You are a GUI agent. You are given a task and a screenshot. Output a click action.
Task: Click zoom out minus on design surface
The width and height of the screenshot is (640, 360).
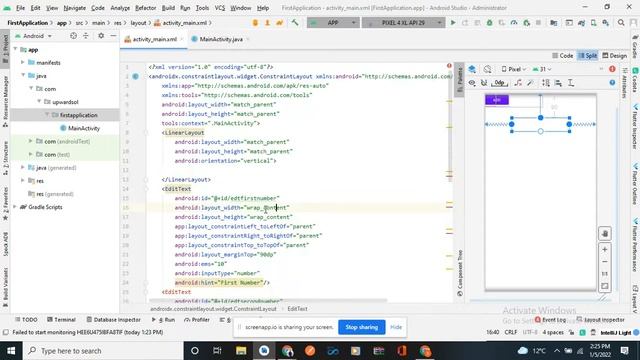605,262
